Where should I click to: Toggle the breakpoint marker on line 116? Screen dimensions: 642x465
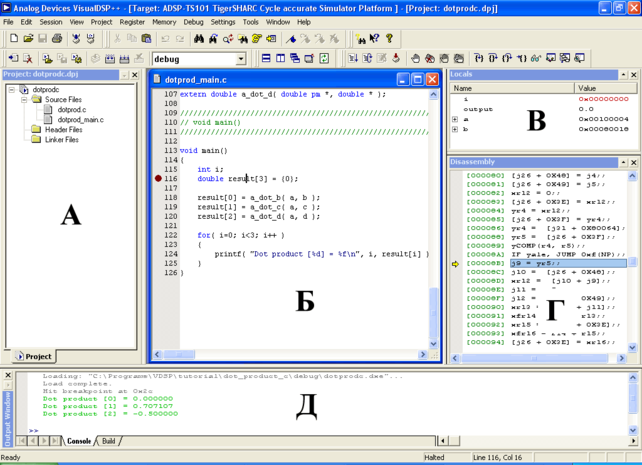(x=159, y=179)
